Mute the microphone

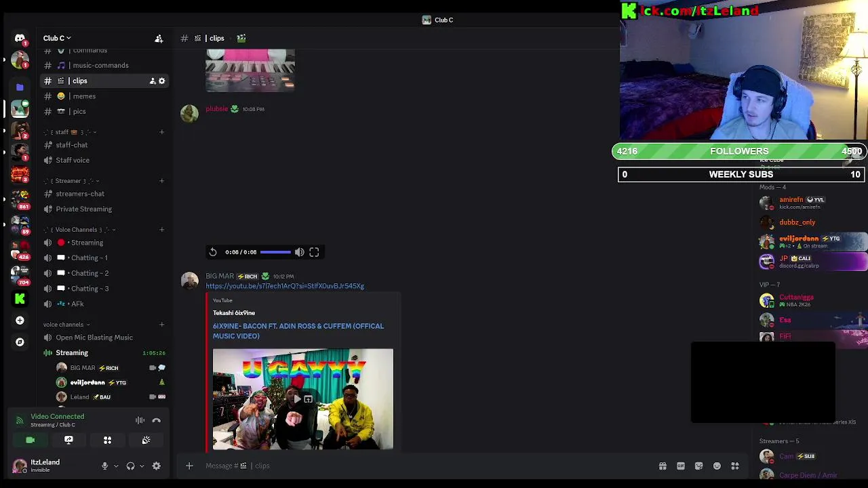tap(104, 466)
